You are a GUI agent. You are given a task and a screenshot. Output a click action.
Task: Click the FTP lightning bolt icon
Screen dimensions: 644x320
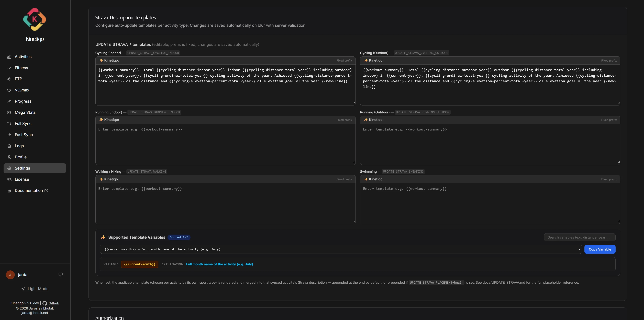point(9,79)
